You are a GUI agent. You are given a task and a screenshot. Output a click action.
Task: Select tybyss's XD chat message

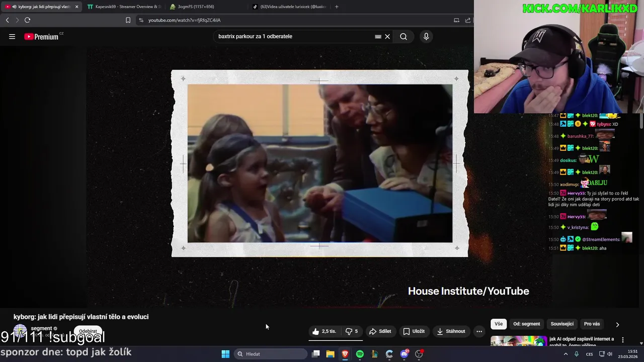coord(584,124)
